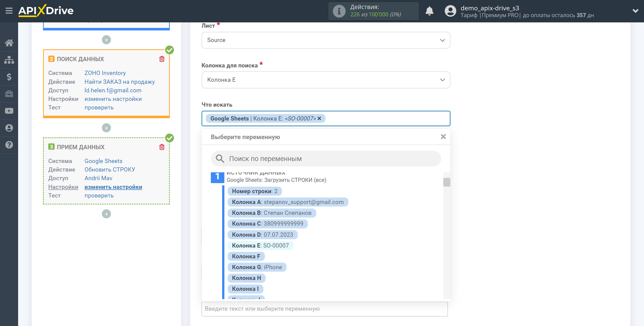
Task: Click the Введите текст или выберите переменную field
Action: 325,309
